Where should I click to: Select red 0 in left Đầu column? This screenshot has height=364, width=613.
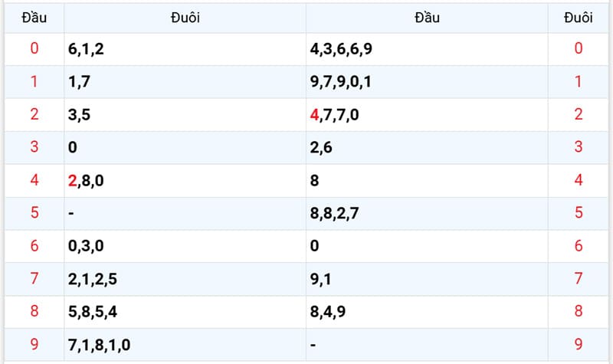34,49
